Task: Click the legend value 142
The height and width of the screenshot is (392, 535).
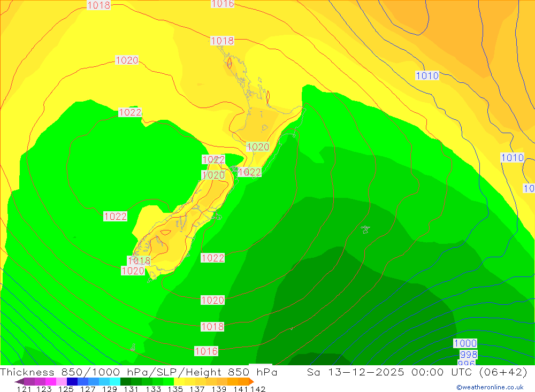Action: 258,389
